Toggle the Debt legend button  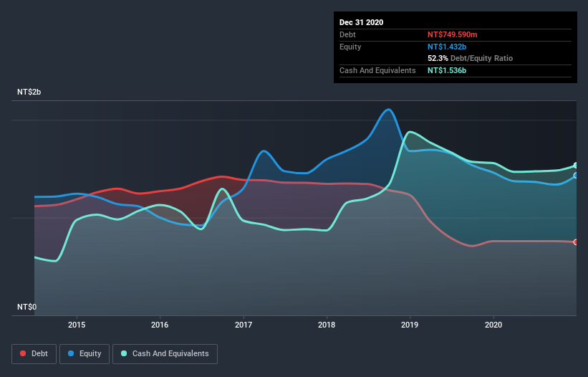[x=34, y=354]
